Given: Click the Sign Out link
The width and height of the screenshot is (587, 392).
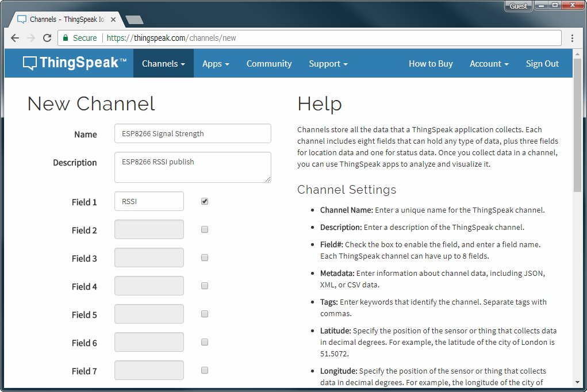Looking at the screenshot, I should 542,64.
